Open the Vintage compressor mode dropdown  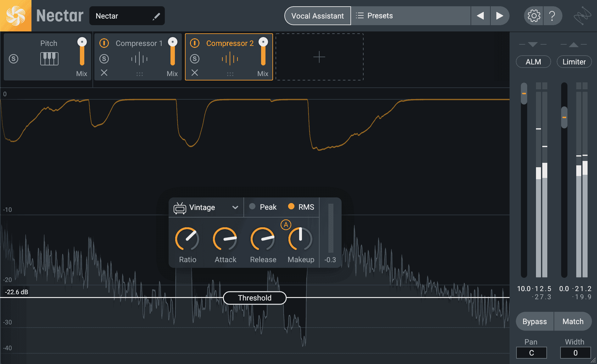click(x=206, y=207)
